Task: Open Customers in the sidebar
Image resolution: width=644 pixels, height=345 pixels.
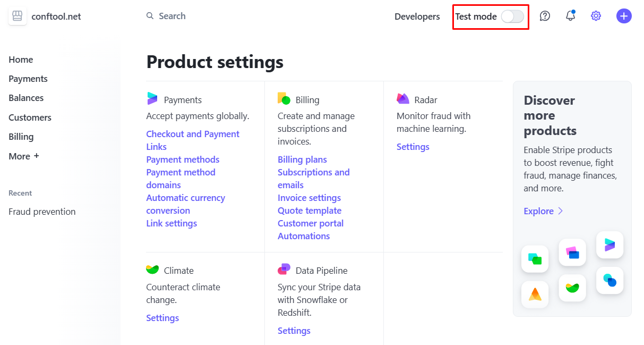Action: click(x=30, y=117)
